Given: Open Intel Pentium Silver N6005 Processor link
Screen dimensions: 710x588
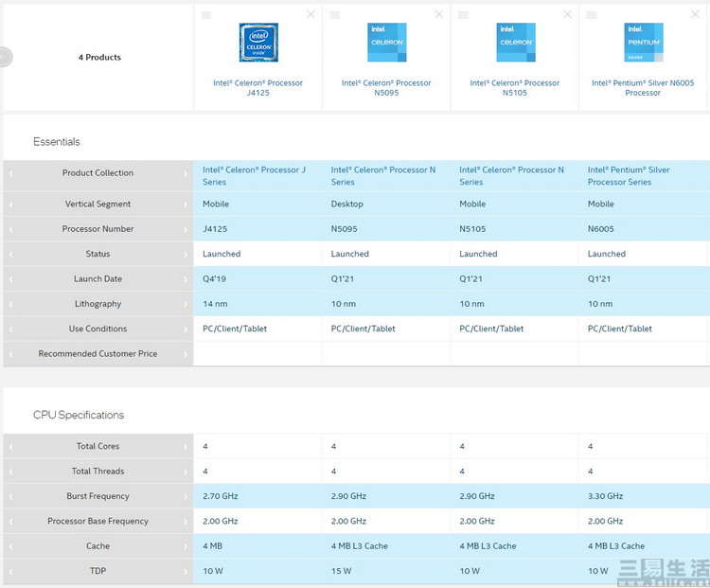Looking at the screenshot, I should pos(643,88).
